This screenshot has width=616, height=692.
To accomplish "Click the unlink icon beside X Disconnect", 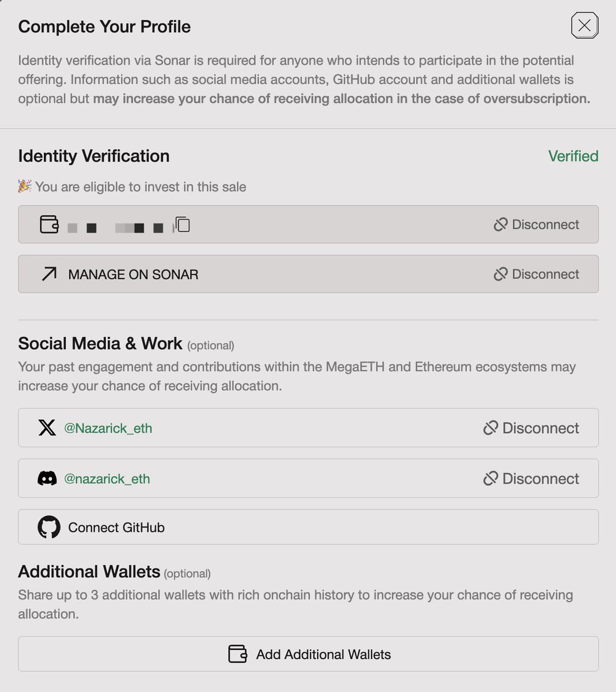I will pos(490,428).
